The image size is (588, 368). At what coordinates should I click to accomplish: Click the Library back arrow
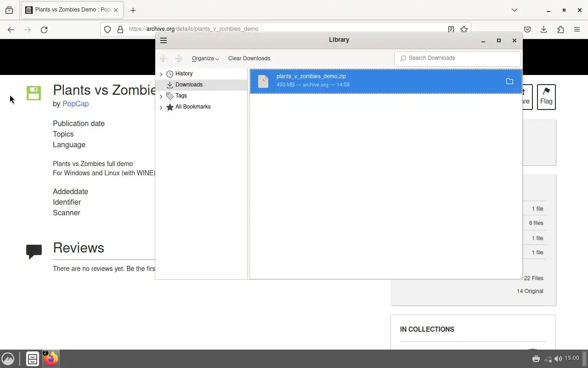[x=163, y=58]
